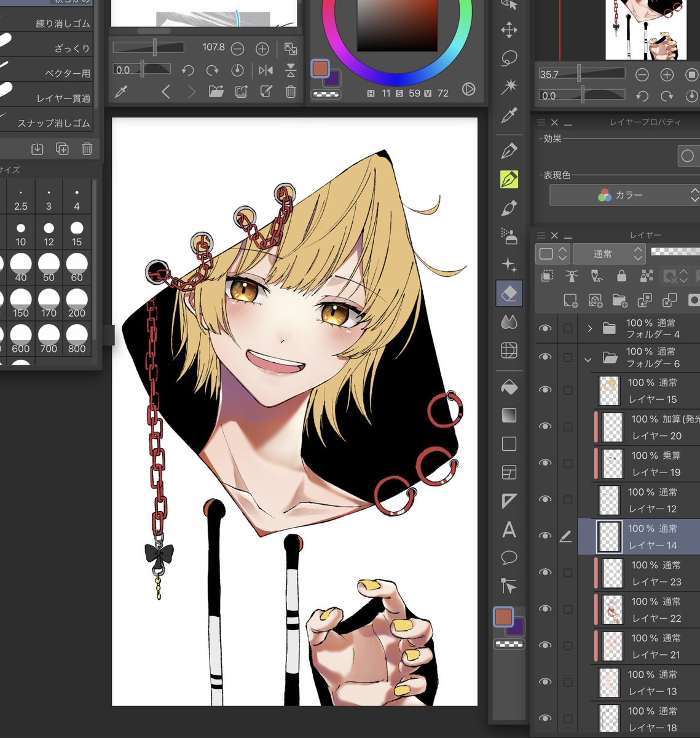The height and width of the screenshot is (738, 700).
Task: Open Layer Property panel hamburger menu
Action: pyautogui.click(x=541, y=122)
